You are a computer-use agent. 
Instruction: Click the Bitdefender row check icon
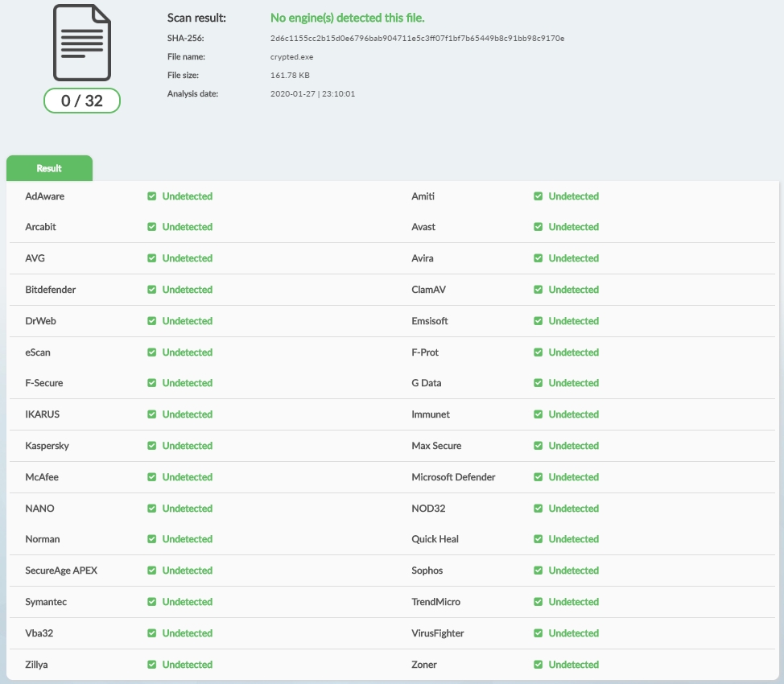152,290
